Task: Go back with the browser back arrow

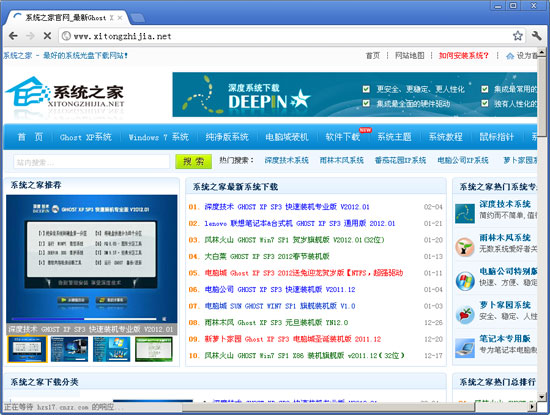Action: [13, 36]
